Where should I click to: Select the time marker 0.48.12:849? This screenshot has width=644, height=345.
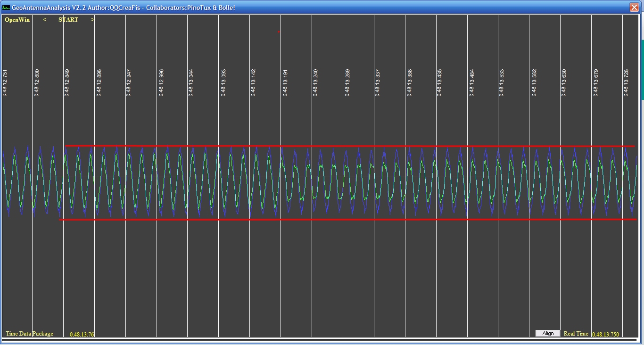pyautogui.click(x=67, y=83)
